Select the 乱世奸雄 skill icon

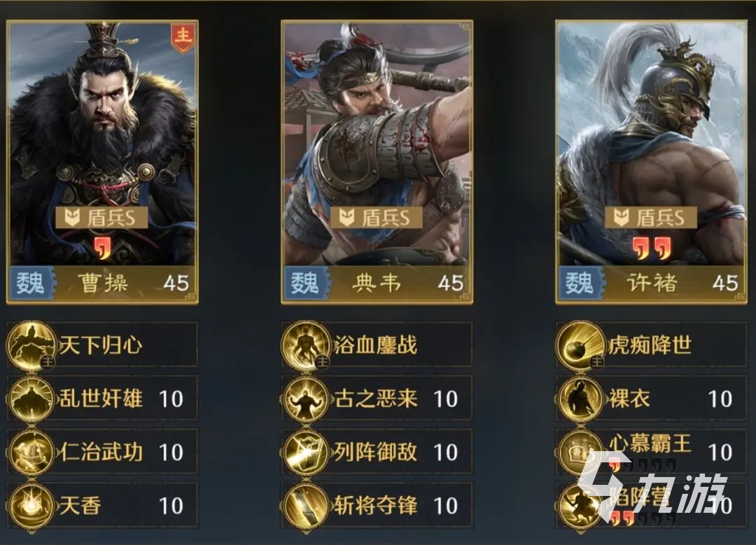pyautogui.click(x=31, y=399)
